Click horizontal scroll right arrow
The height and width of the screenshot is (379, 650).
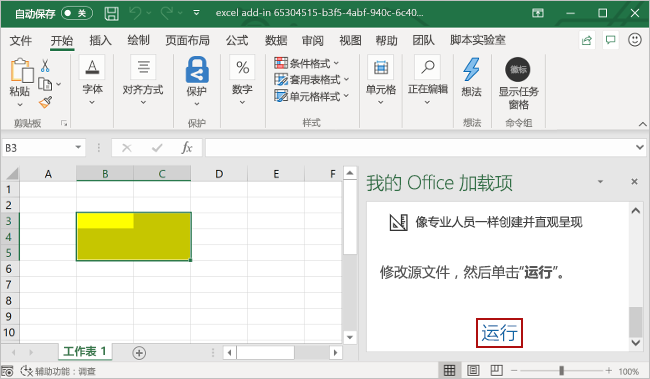335,353
